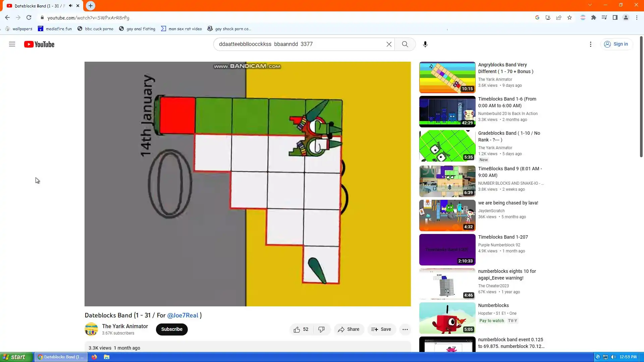Open the gay anal fisting bookmark
Screen dimensions: 644x362
click(137, 29)
